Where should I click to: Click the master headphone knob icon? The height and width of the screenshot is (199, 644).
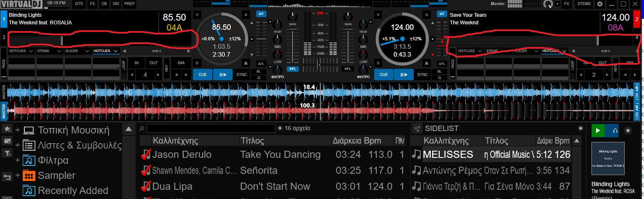(548, 4)
